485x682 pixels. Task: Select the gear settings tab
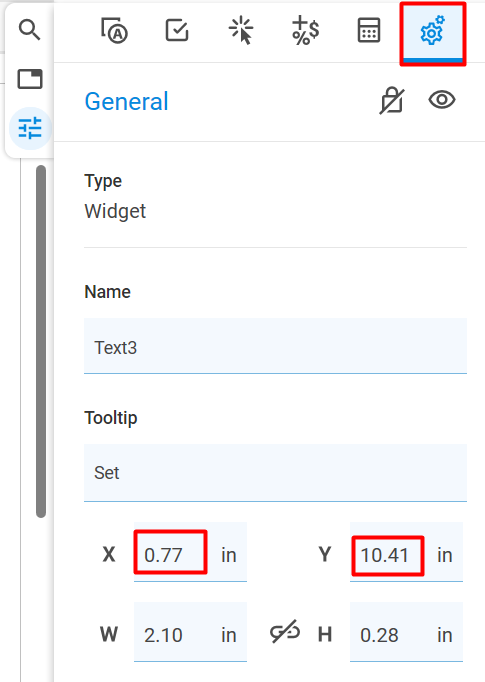point(433,33)
